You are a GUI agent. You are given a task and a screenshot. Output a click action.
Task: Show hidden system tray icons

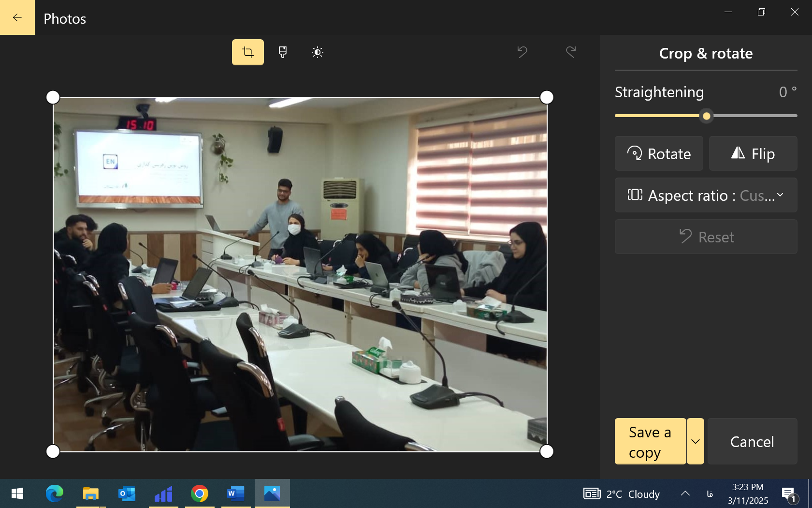(x=685, y=494)
